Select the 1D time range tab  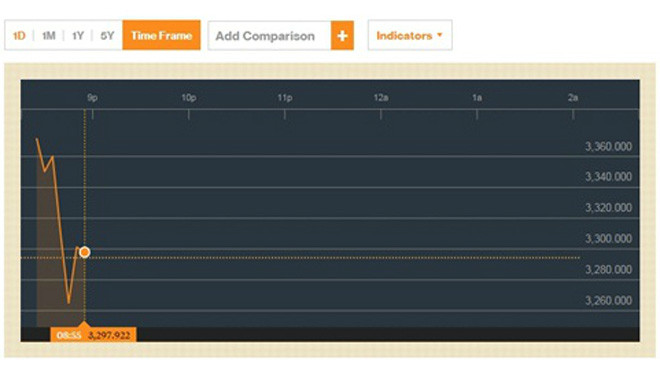pos(19,36)
